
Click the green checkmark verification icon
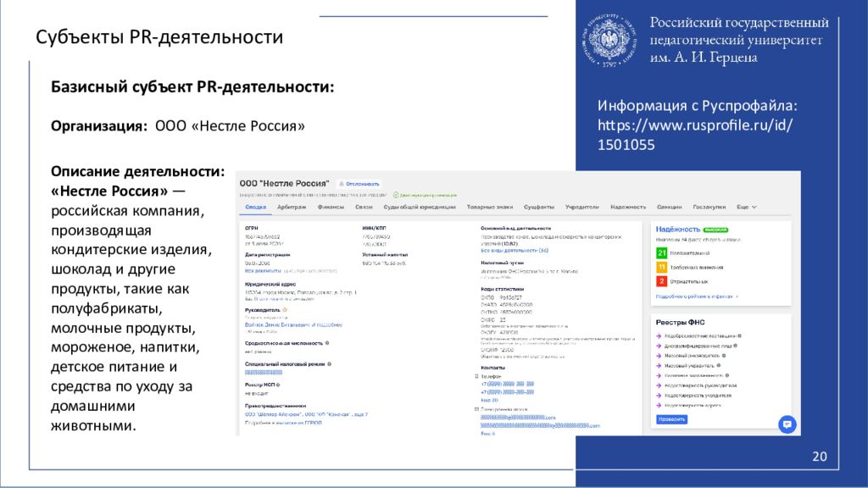click(x=396, y=195)
